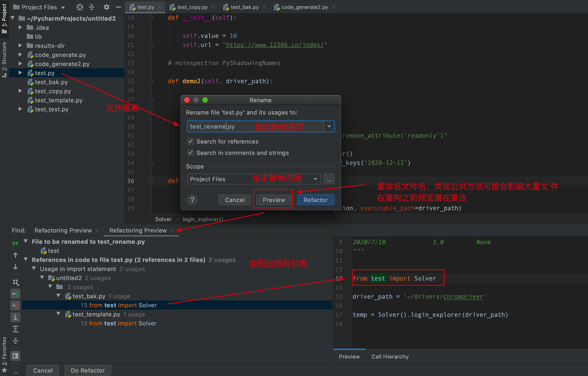This screenshot has height=376, width=588.
Task: Go to previous occurrence up arrow
Action: [15, 255]
